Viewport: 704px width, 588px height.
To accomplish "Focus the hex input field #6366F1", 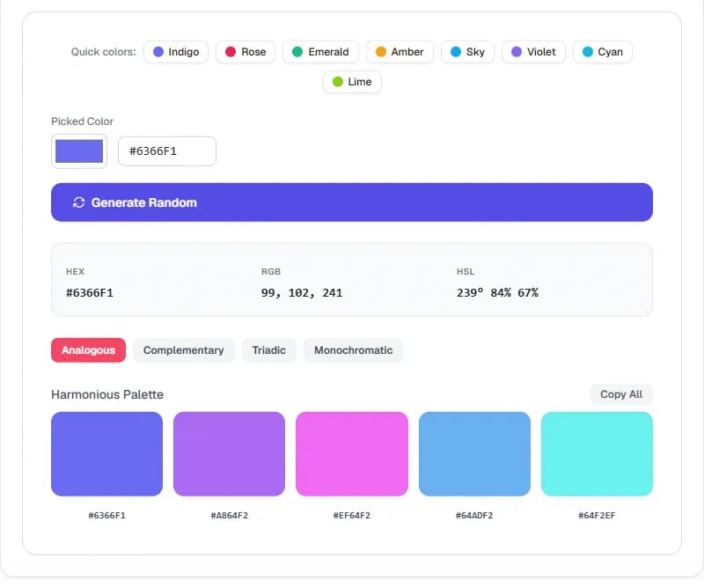I will coord(167,151).
